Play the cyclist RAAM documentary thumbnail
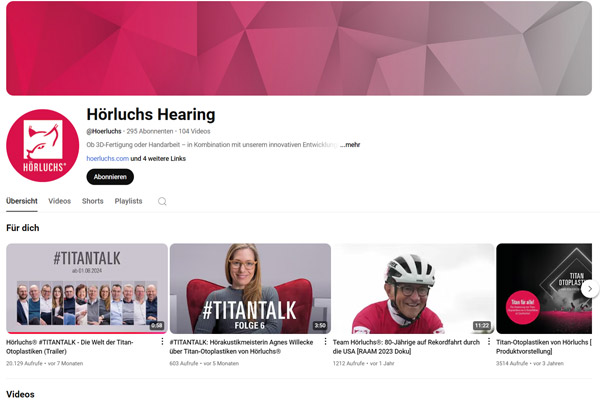 point(414,289)
